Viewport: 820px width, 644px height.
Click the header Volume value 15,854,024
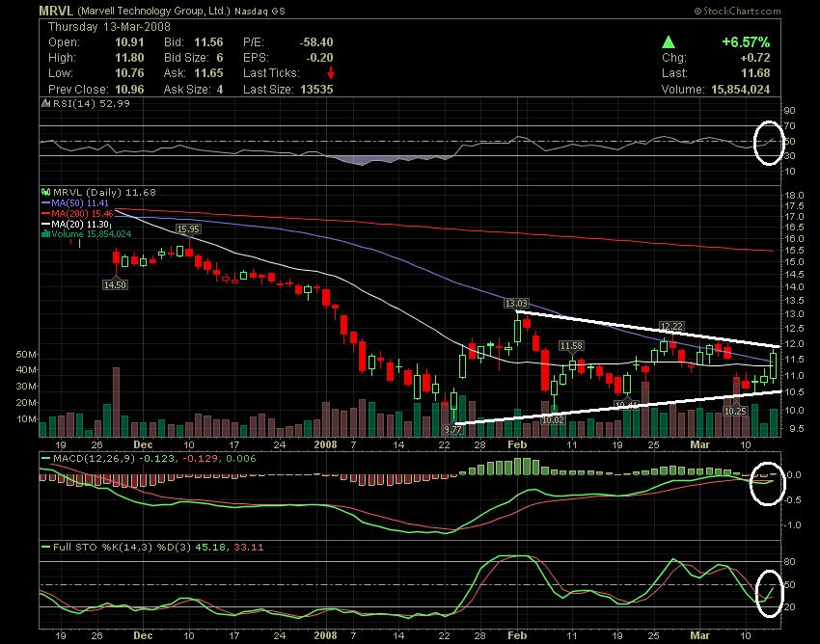pos(740,90)
